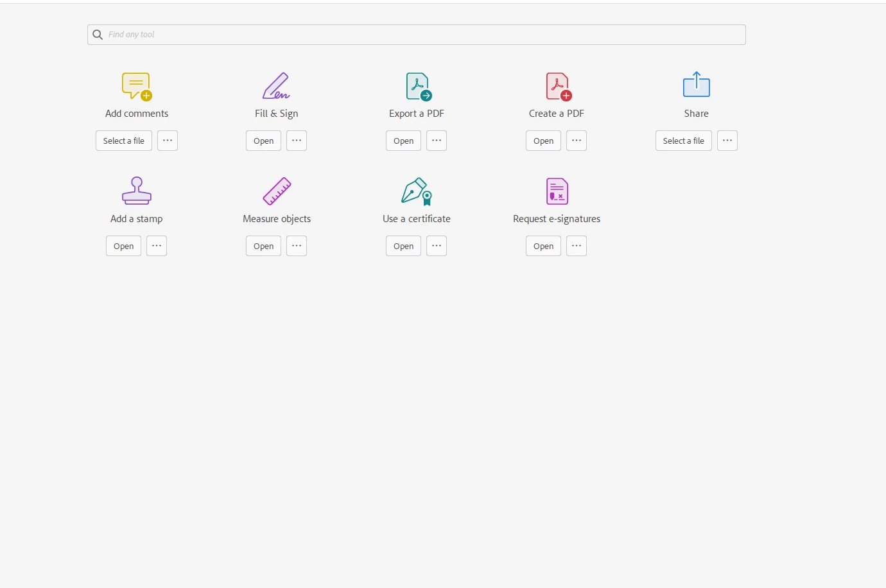Open the Fill & Sign tool

pyautogui.click(x=263, y=141)
